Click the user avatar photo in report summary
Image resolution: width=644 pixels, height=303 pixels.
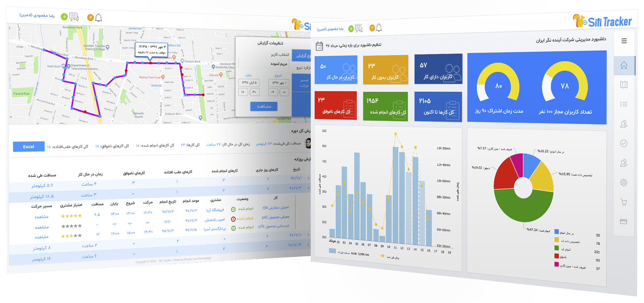[308, 143]
